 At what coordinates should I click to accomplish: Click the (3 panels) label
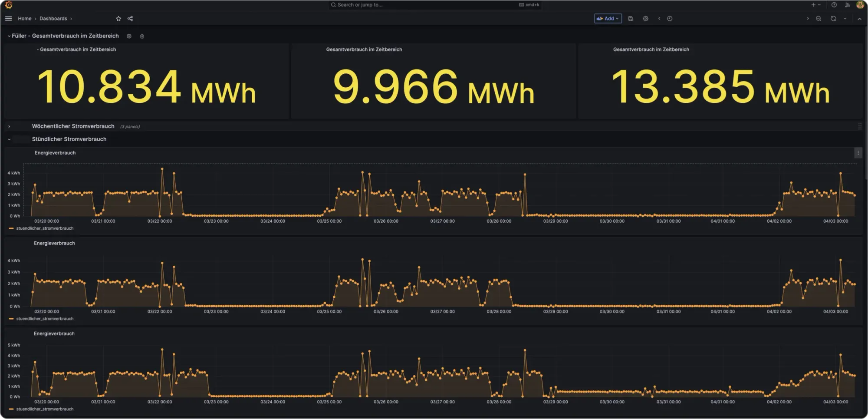click(130, 127)
